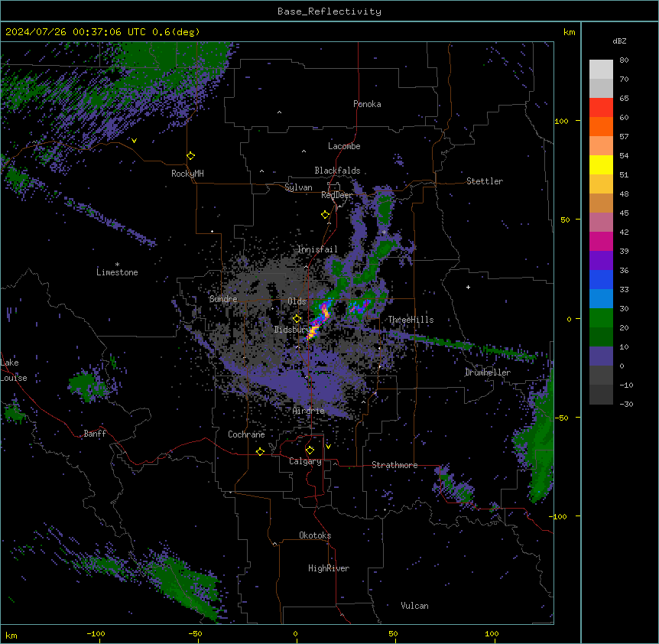Pick the magenta 39-42 dBZ legend swatch
This screenshot has height=644, width=659.
601,241
